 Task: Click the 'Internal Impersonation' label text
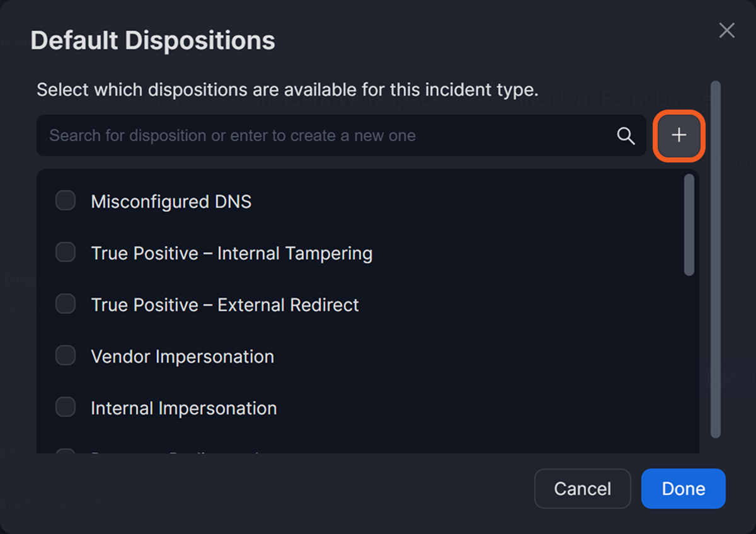tap(183, 408)
